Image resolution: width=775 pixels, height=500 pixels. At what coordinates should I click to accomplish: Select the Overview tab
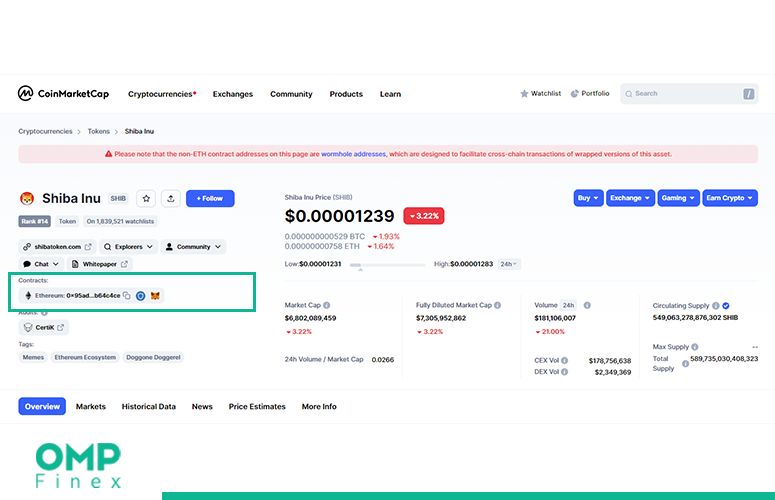click(42, 406)
